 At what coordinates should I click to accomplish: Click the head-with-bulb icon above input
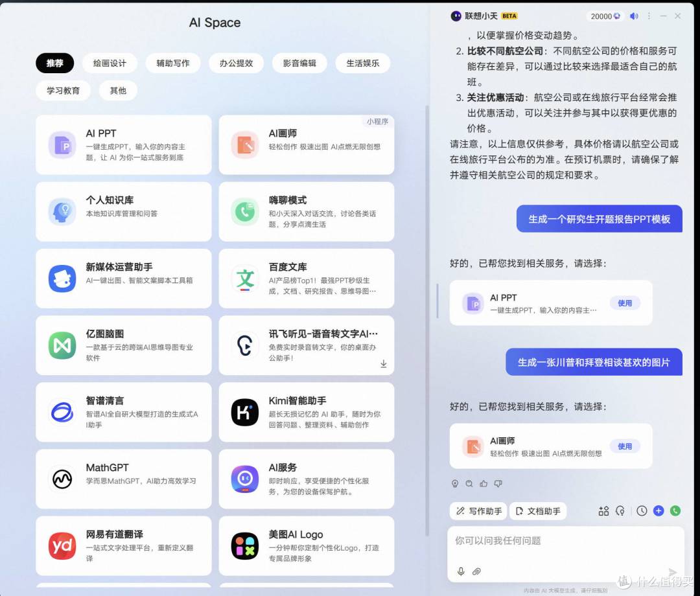[x=620, y=510]
